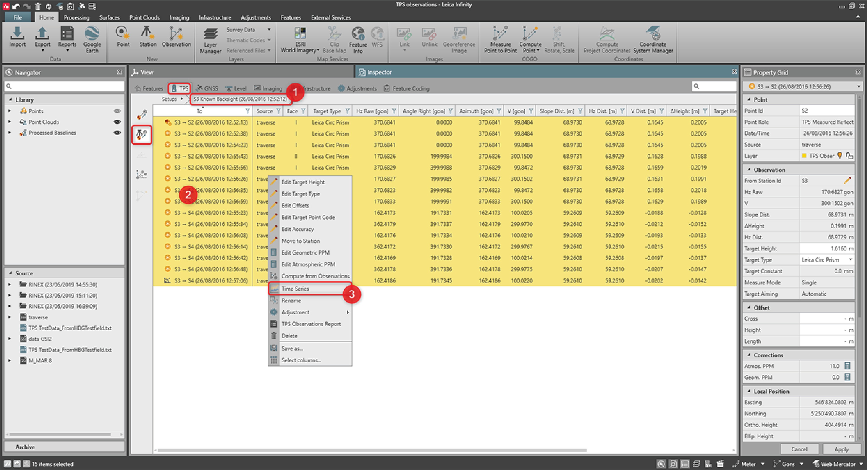868x470 pixels.
Task: Click the Inspector search field
Action: pos(714,87)
